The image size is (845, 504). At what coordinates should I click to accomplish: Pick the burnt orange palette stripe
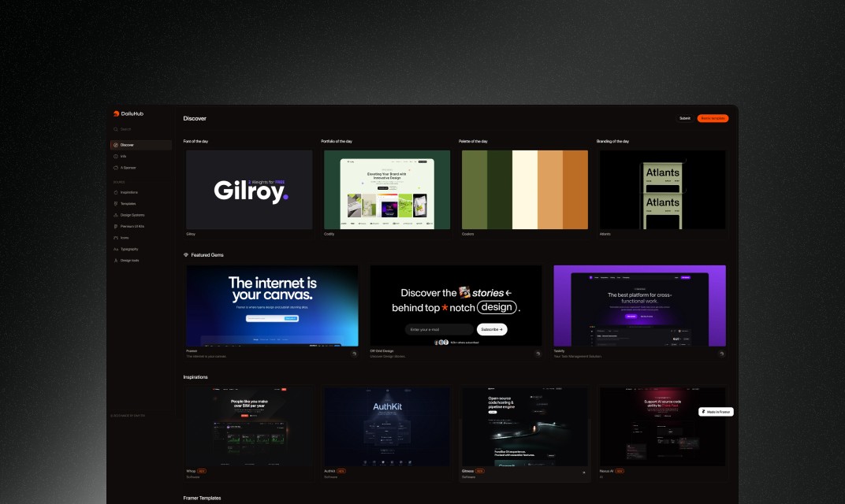575,190
